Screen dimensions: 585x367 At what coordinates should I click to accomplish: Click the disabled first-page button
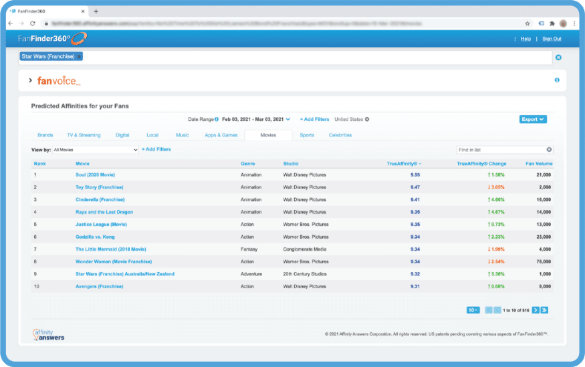[x=488, y=310]
